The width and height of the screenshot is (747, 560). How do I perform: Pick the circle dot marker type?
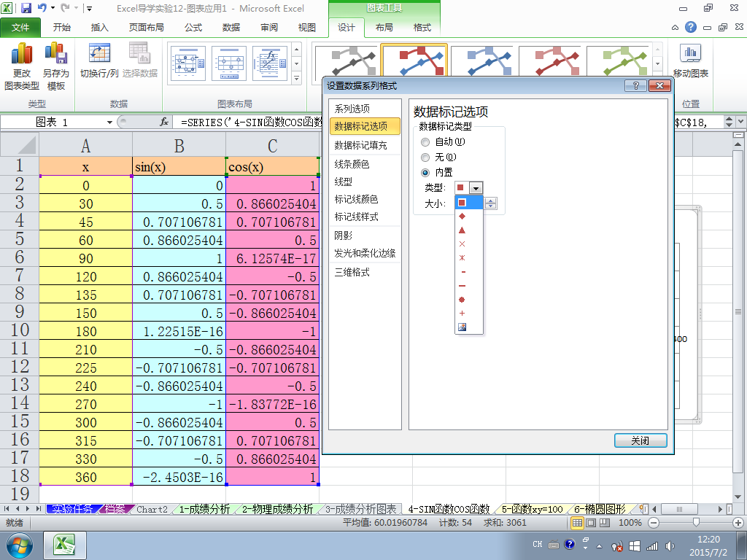click(x=462, y=300)
